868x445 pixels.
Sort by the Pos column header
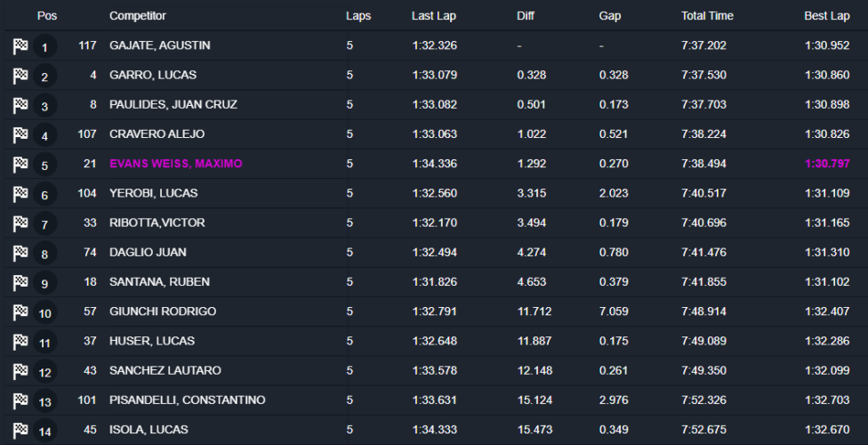(x=46, y=16)
